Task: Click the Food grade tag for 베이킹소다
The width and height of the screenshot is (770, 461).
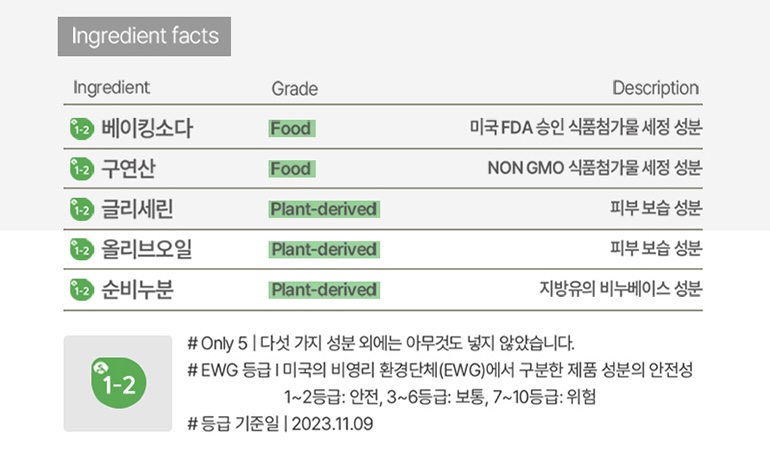Action: tap(292, 129)
